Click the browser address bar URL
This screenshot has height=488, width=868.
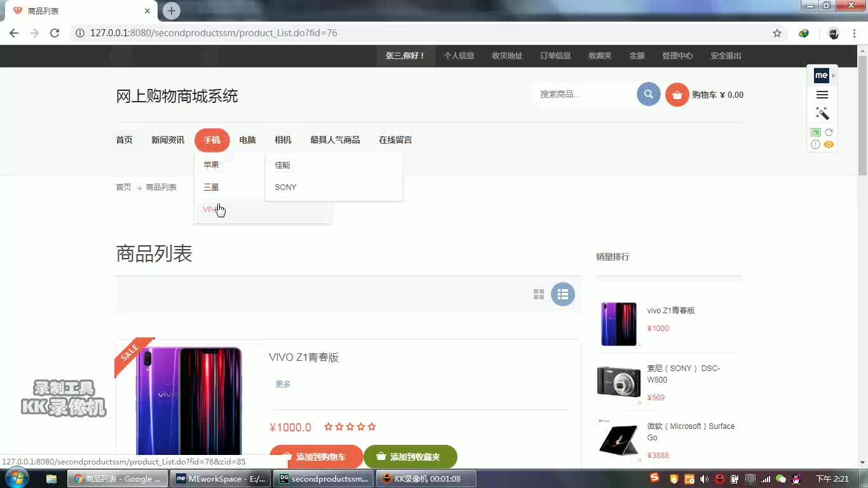pos(214,33)
